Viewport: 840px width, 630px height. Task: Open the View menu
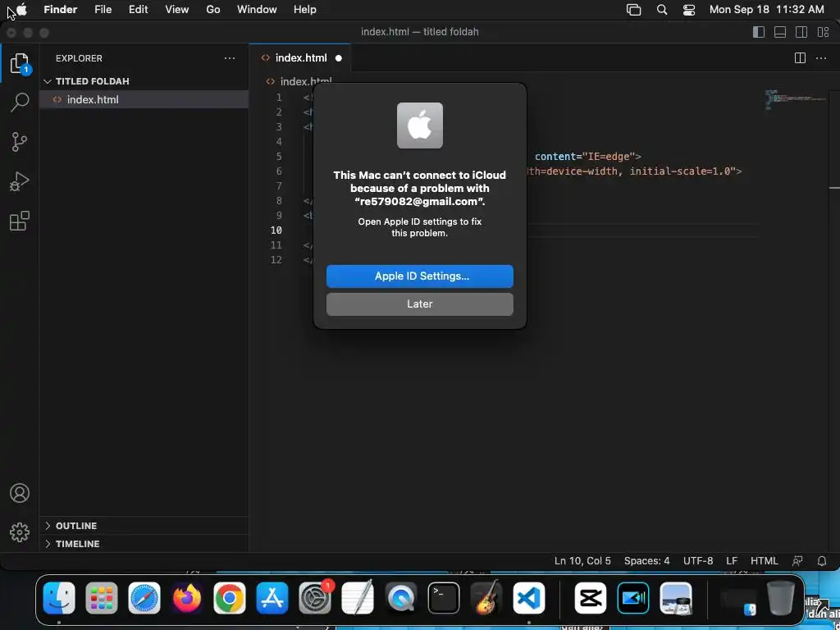pyautogui.click(x=177, y=10)
